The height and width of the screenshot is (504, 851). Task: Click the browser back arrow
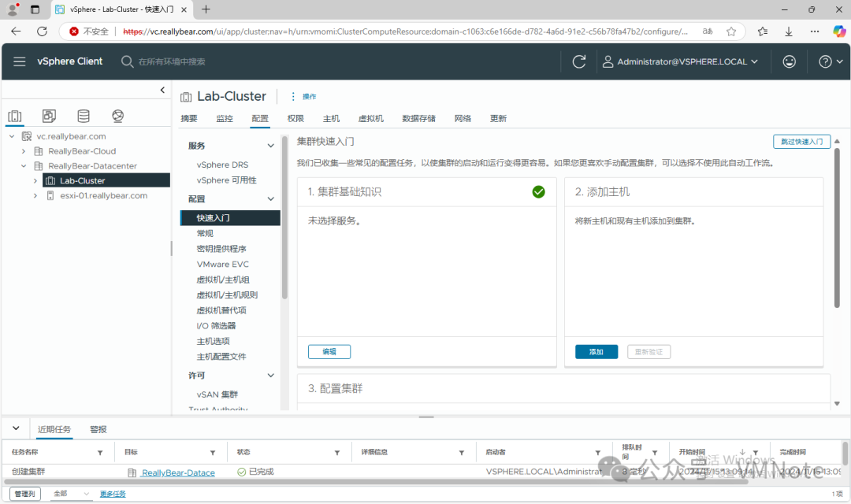(16, 31)
